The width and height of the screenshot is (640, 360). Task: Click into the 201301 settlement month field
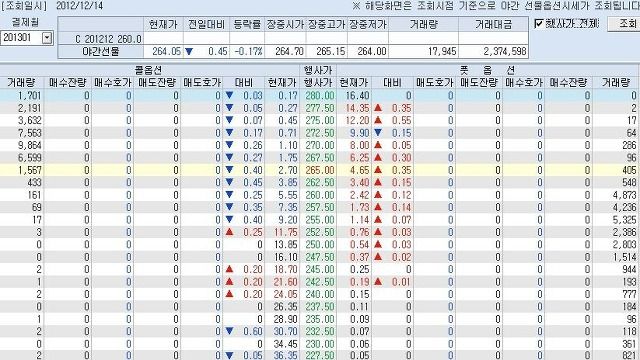[22, 38]
